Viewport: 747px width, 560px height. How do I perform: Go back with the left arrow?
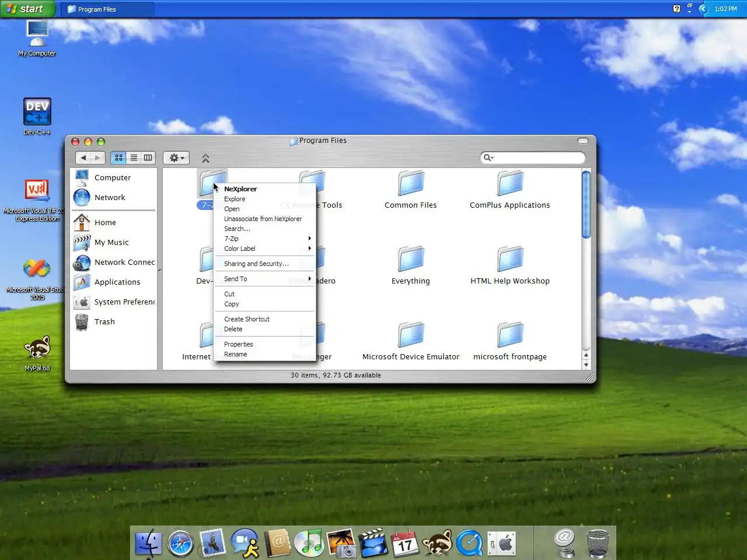point(83,157)
